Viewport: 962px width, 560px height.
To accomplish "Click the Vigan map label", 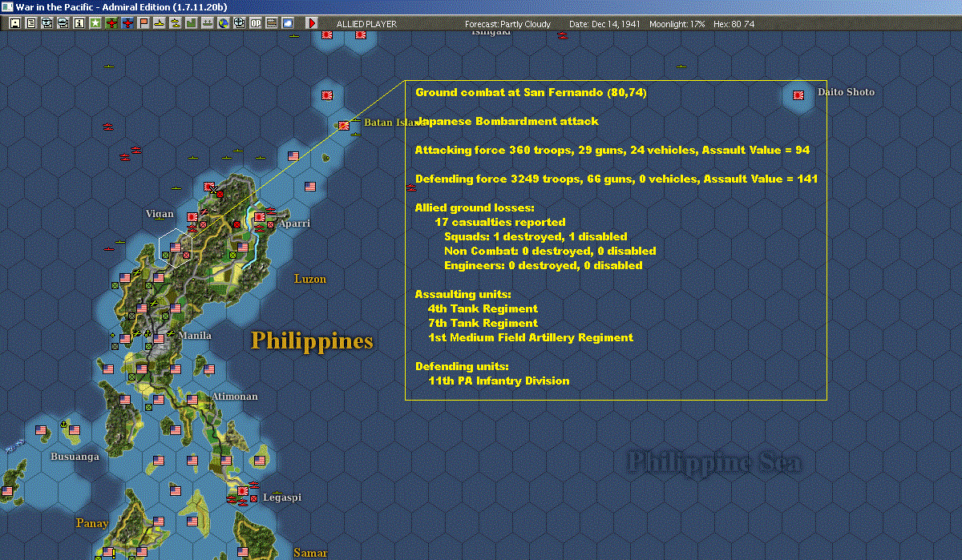I will click(160, 214).
